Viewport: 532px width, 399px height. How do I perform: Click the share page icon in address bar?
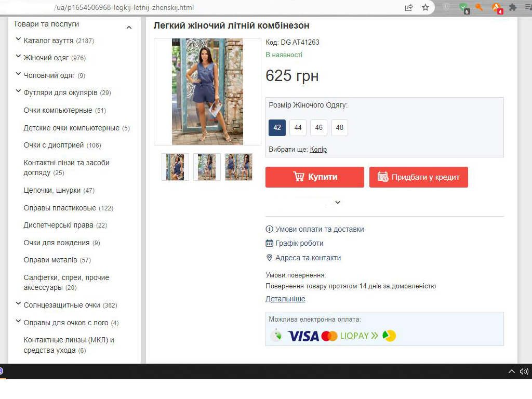pyautogui.click(x=409, y=7)
